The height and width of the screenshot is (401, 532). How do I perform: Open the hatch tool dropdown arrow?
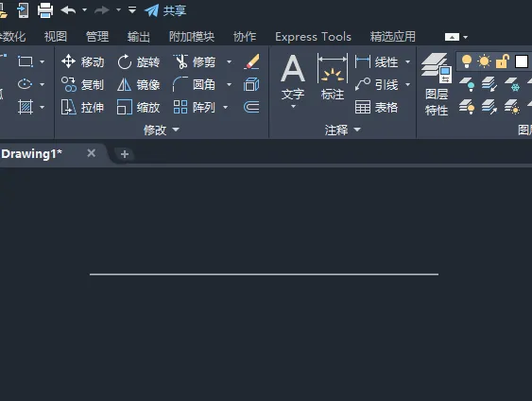pos(43,107)
